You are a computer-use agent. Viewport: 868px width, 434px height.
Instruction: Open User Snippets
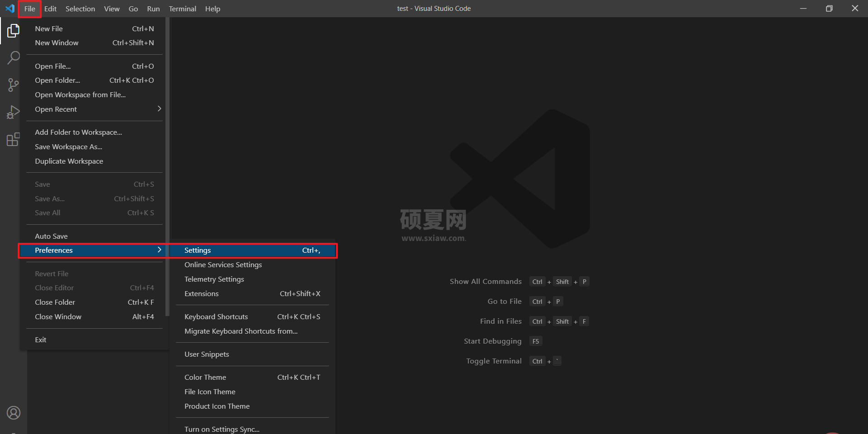click(252, 354)
